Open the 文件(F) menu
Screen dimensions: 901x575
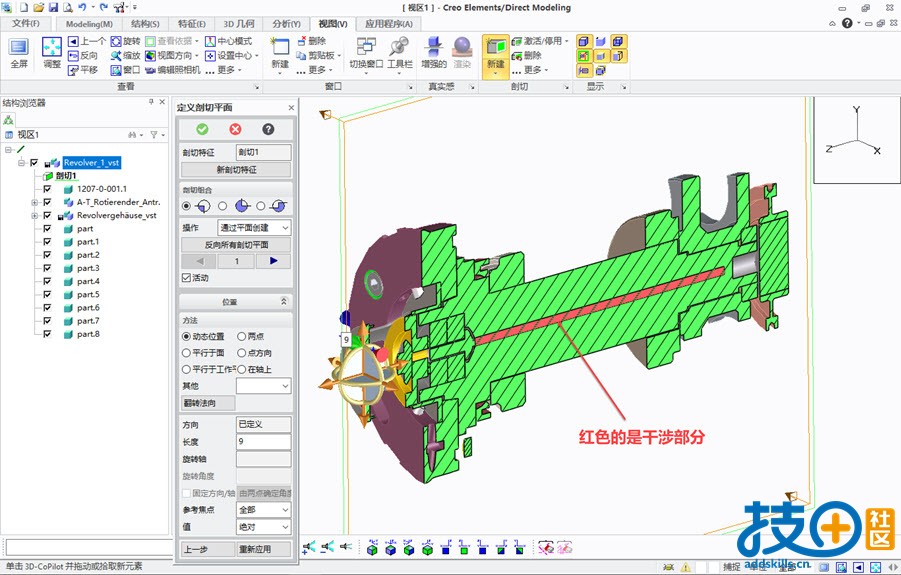[26, 24]
